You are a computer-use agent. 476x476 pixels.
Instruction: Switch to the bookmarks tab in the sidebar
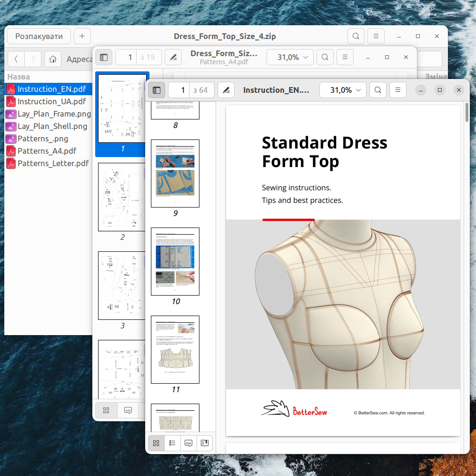click(205, 443)
